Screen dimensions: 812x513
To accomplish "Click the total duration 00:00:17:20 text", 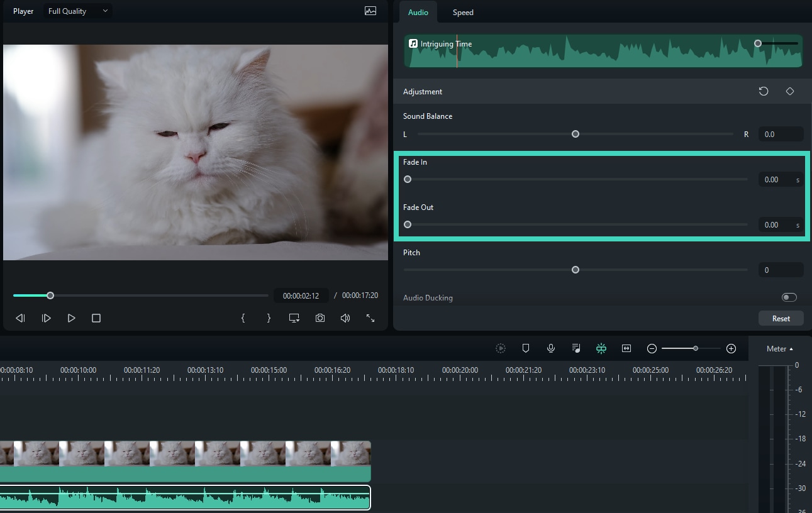I will click(360, 295).
